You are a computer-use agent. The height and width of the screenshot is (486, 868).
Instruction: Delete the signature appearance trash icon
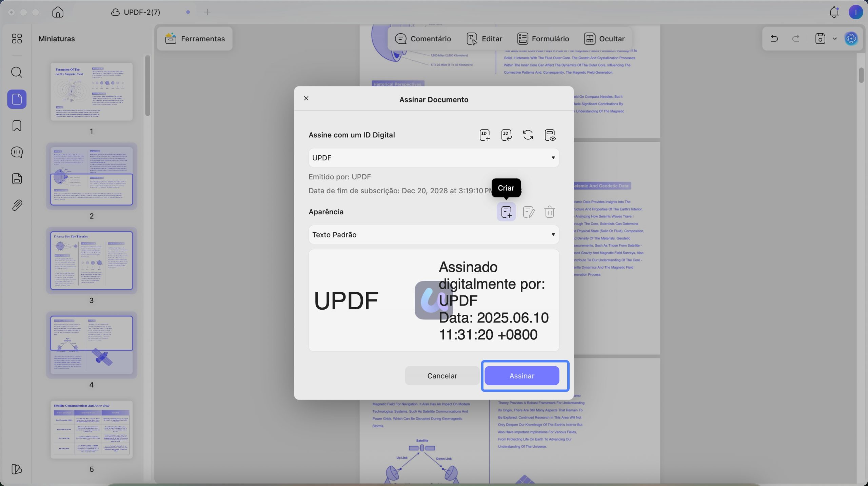point(550,212)
